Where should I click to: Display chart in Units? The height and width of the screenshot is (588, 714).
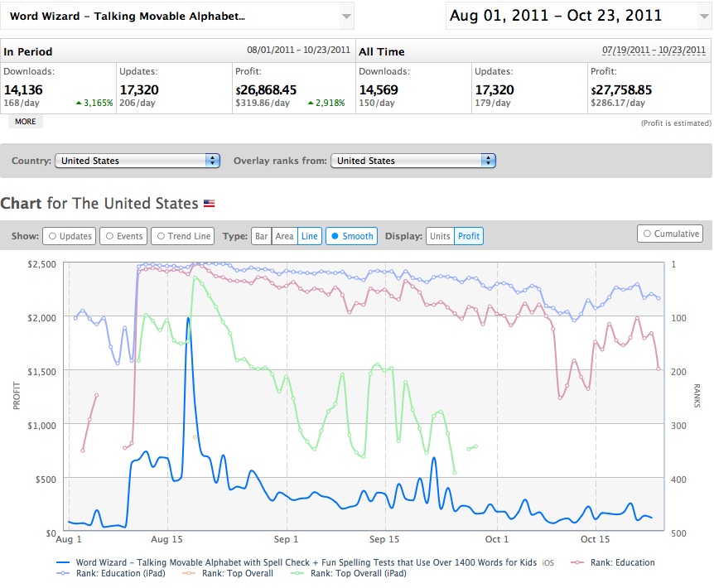point(440,236)
